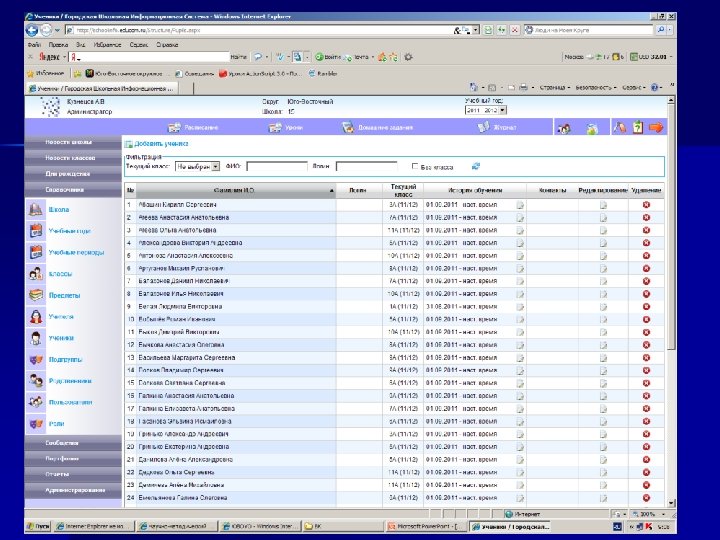The height and width of the screenshot is (540, 720).
Task: Edit student in row 13
Action: tap(603, 358)
